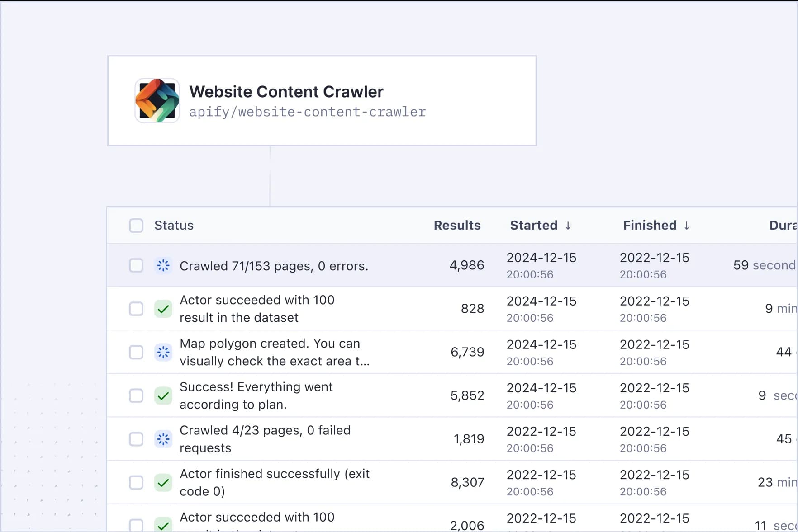
Task: Click green checkmark beside Success! Everything went
Action: [x=163, y=395]
